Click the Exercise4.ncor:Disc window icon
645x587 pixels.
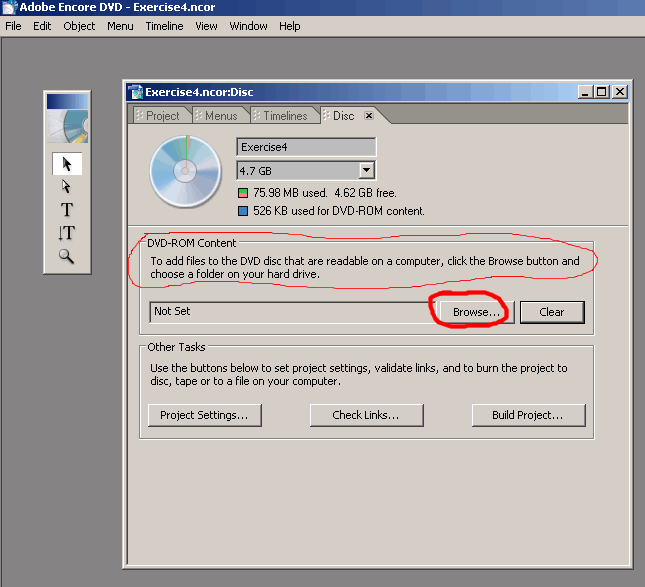pos(135,92)
